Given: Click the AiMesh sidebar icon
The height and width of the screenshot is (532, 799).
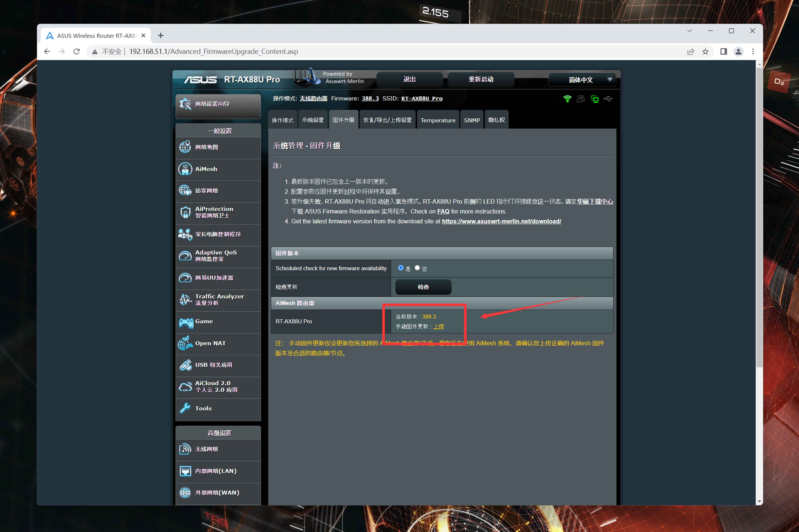Looking at the screenshot, I should coord(185,169).
